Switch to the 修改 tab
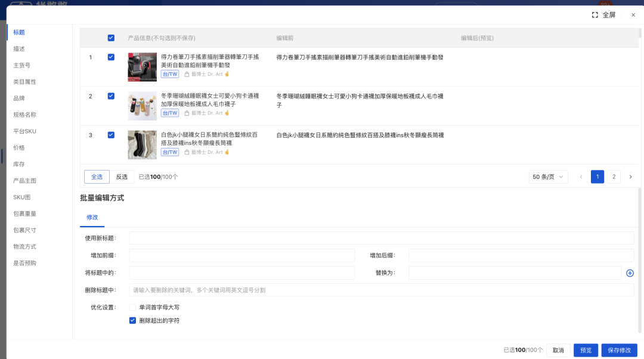Screen dimensions: 644x359 tap(92, 218)
